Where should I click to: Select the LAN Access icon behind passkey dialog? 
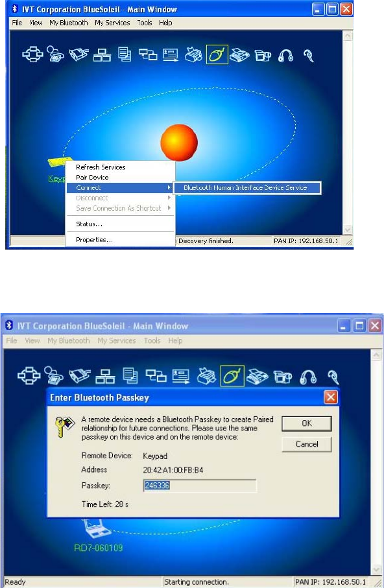[105, 376]
